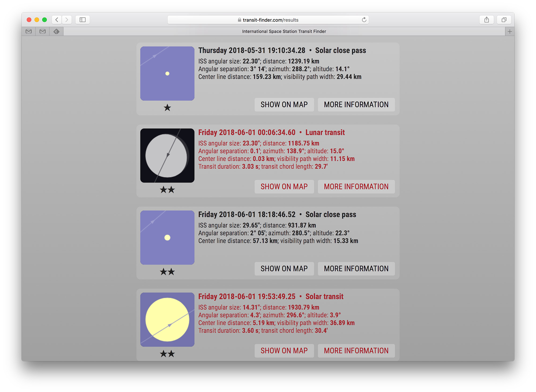536x392 pixels.
Task: Click forward navigation arrow in browser
Action: (x=66, y=20)
